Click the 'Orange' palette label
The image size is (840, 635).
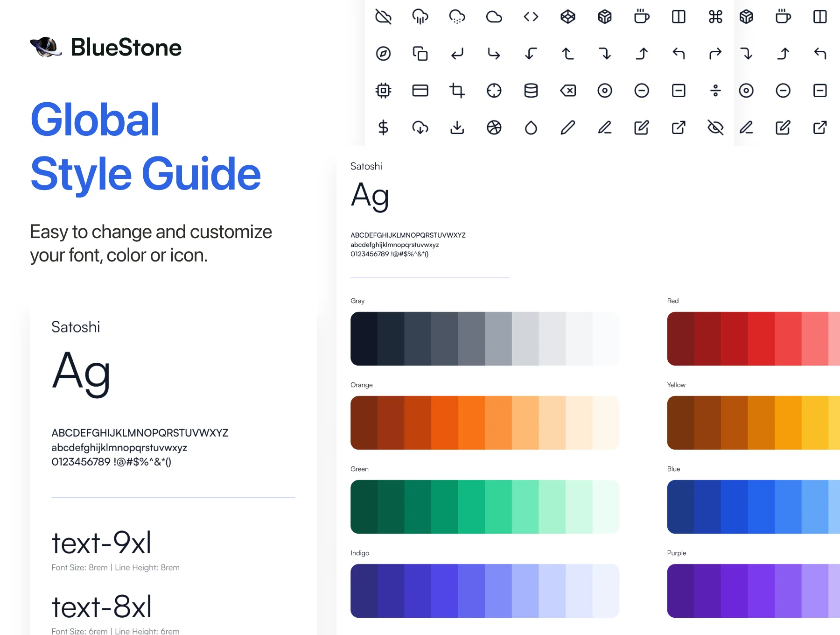click(362, 385)
